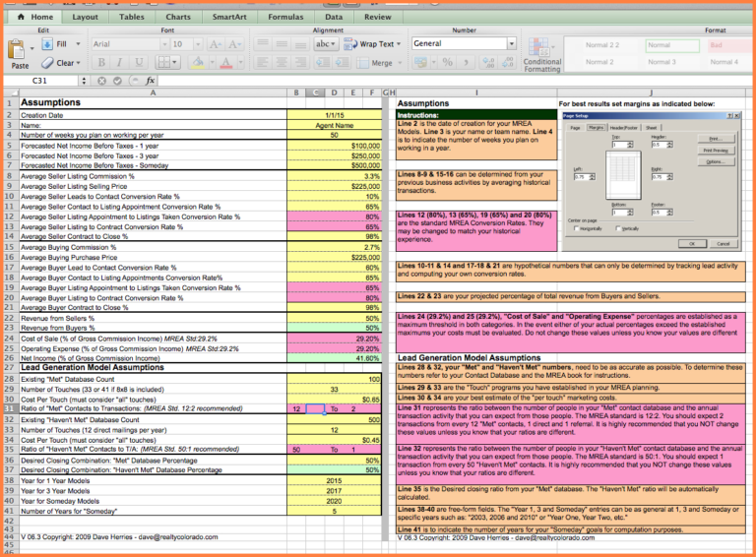The image size is (756, 557).
Task: Click the Italic formatting button
Action: 117,62
